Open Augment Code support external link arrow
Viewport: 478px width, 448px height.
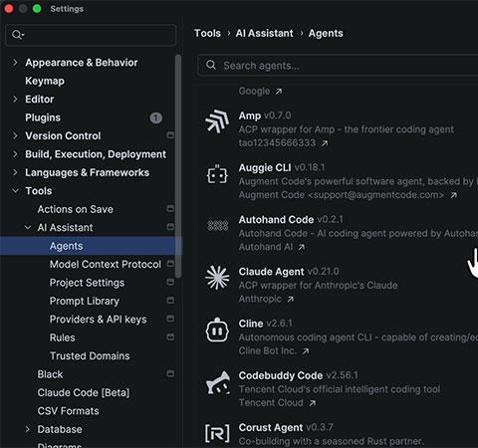453,195
